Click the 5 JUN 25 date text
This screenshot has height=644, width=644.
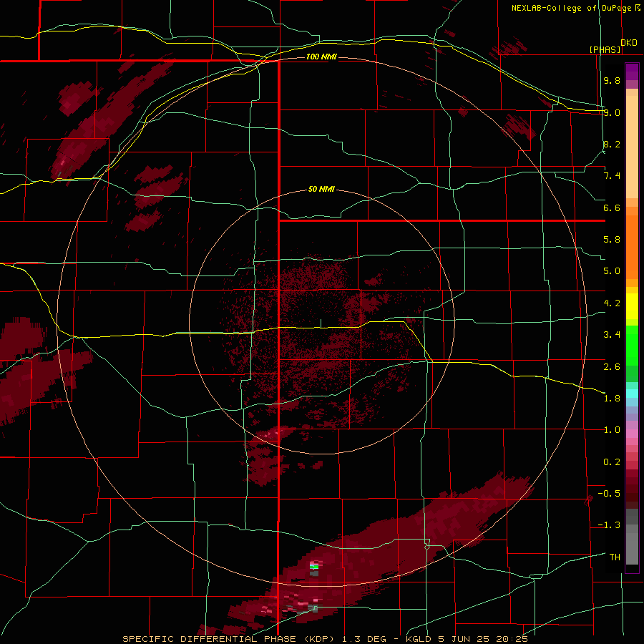(464, 639)
